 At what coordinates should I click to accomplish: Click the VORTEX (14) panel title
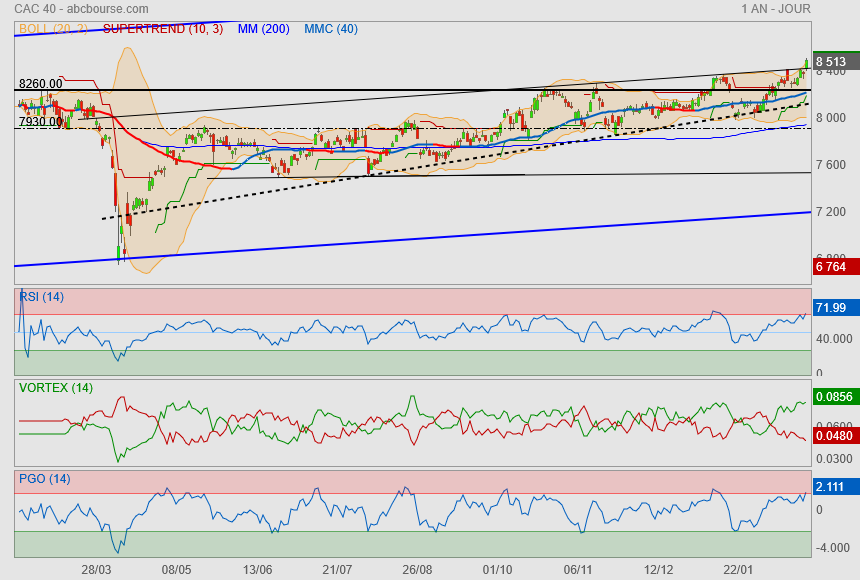(x=56, y=388)
